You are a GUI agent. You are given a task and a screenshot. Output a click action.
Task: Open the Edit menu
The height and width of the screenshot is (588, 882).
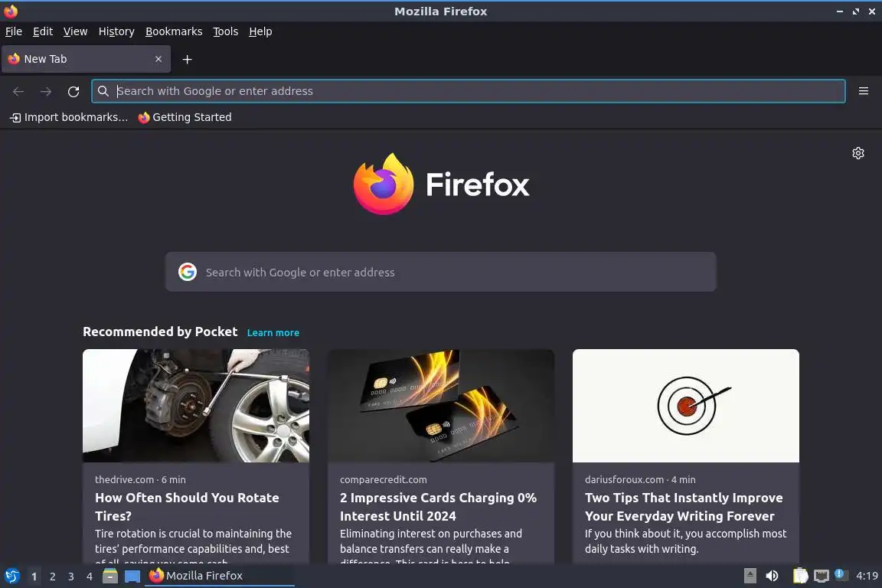point(43,31)
